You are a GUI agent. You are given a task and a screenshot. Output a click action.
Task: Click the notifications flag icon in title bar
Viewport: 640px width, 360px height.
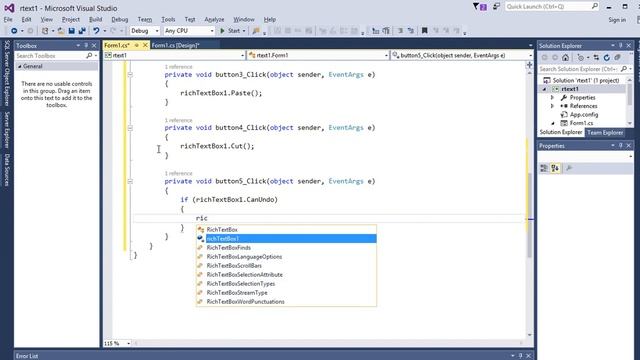[480, 7]
